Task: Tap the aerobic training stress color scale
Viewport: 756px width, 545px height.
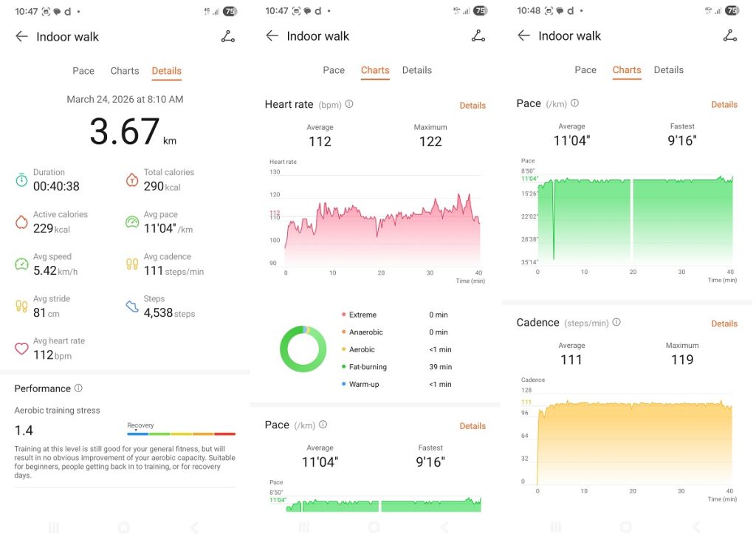Action: (x=181, y=433)
